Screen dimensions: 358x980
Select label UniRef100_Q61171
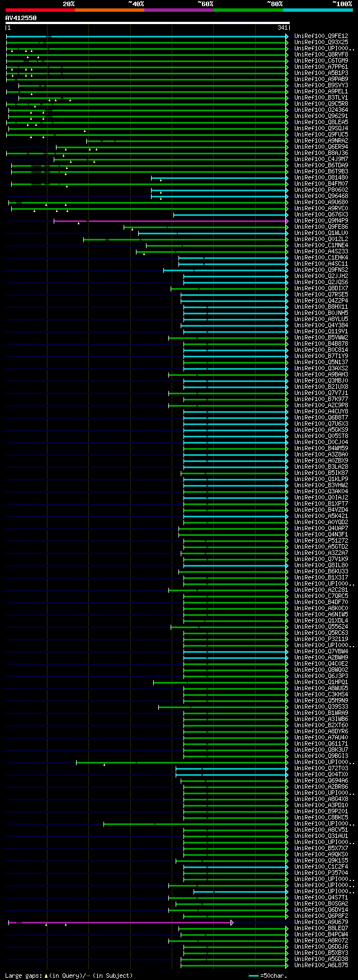321,744
